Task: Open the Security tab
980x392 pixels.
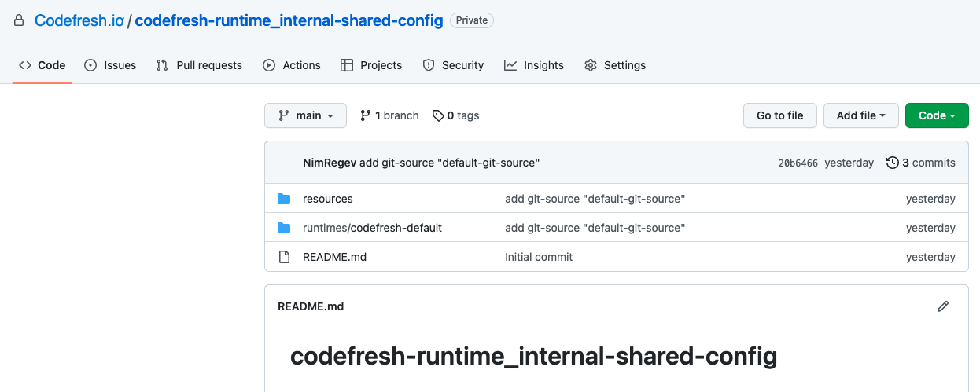Action: click(453, 65)
